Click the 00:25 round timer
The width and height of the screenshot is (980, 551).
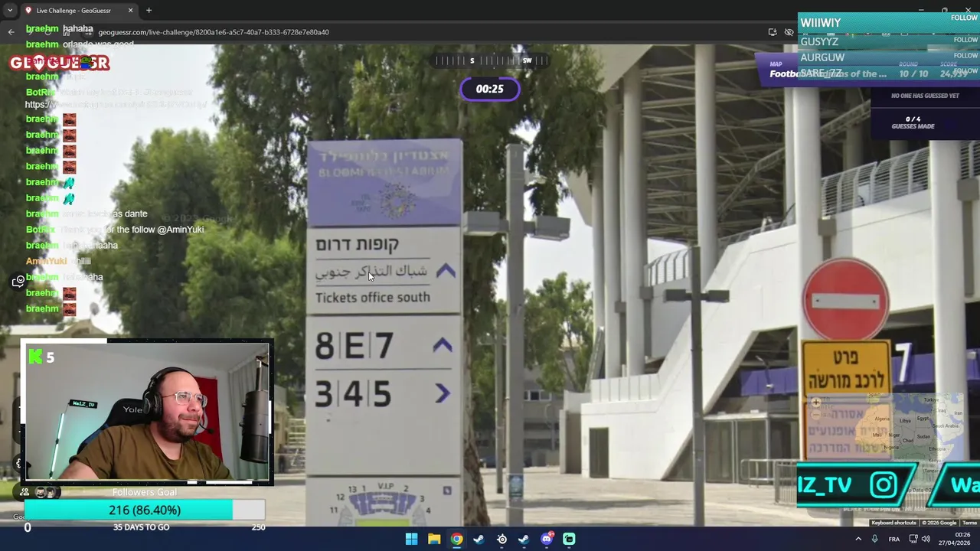click(x=490, y=89)
